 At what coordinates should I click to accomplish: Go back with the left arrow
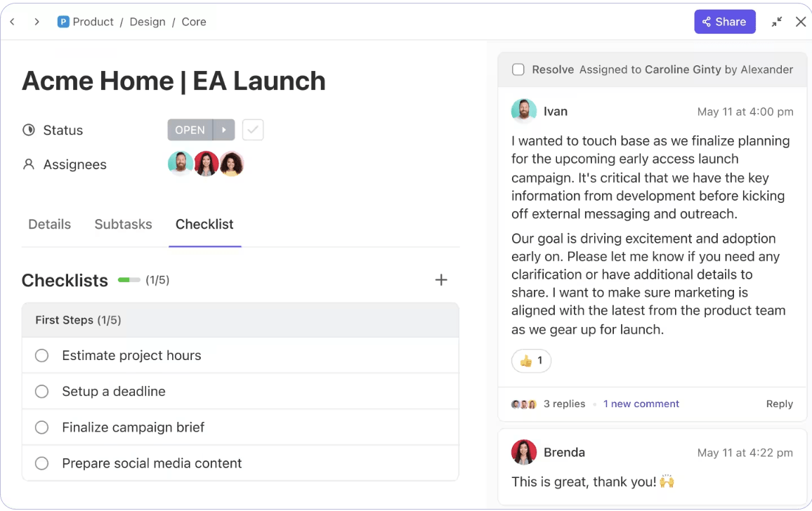pyautogui.click(x=13, y=22)
